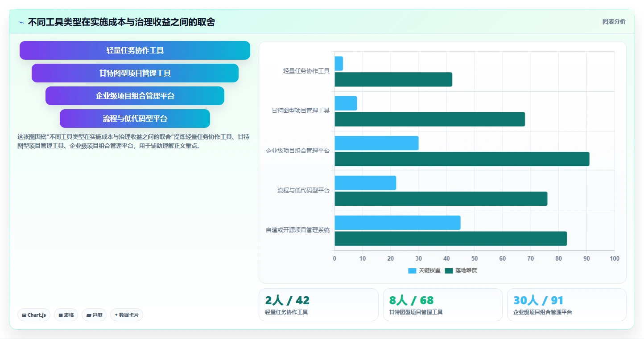Click the 甘特图型项目管理工具 chart axis label
The height and width of the screenshot is (339, 644).
click(x=301, y=110)
